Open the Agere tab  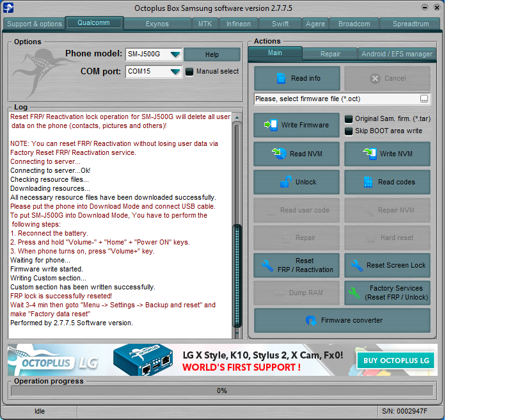(x=315, y=24)
